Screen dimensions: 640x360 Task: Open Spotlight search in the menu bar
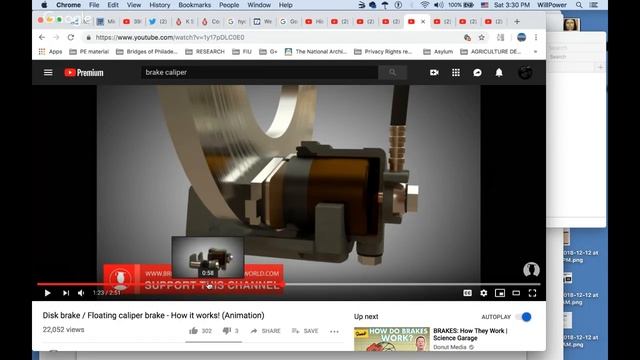pos(579,5)
